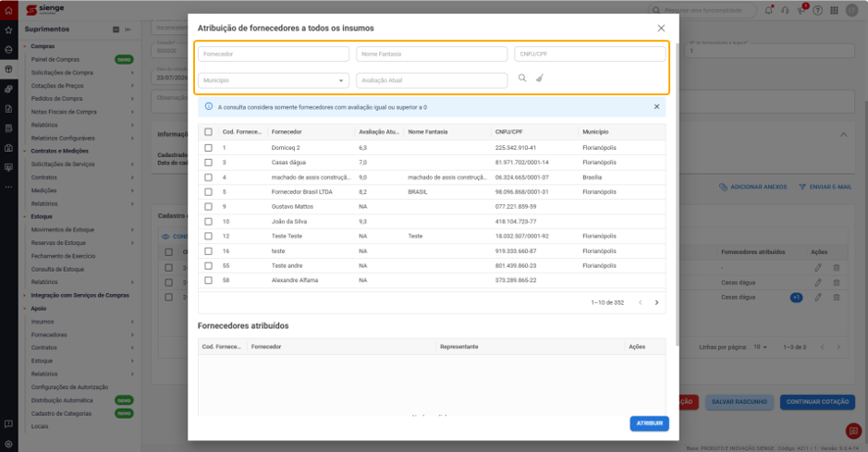Expand Integração com Serviços de Compras

click(x=26, y=296)
